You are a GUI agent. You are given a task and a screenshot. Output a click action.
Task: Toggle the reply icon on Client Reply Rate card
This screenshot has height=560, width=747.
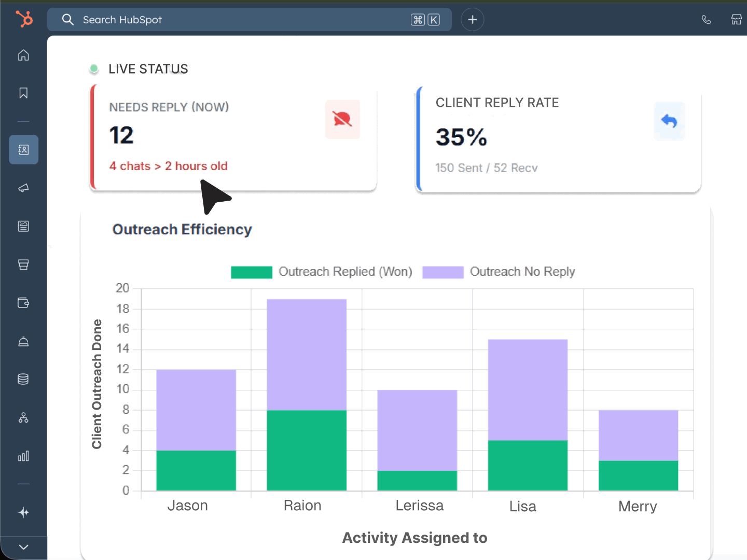(670, 121)
